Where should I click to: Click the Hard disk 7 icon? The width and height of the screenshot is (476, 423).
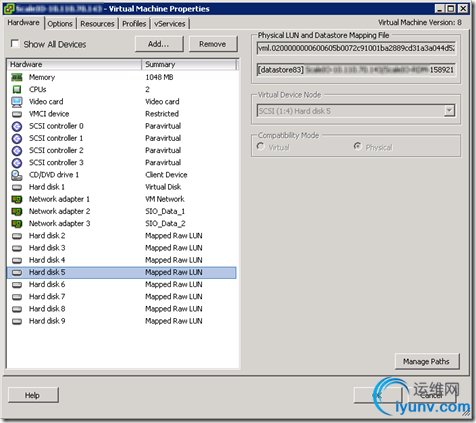click(x=17, y=297)
